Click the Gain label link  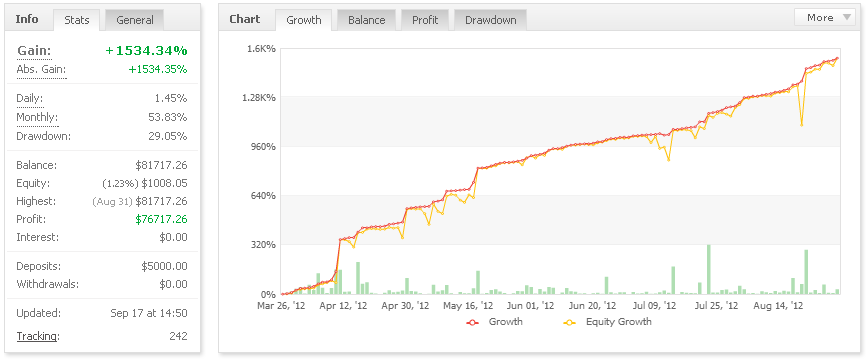34,51
